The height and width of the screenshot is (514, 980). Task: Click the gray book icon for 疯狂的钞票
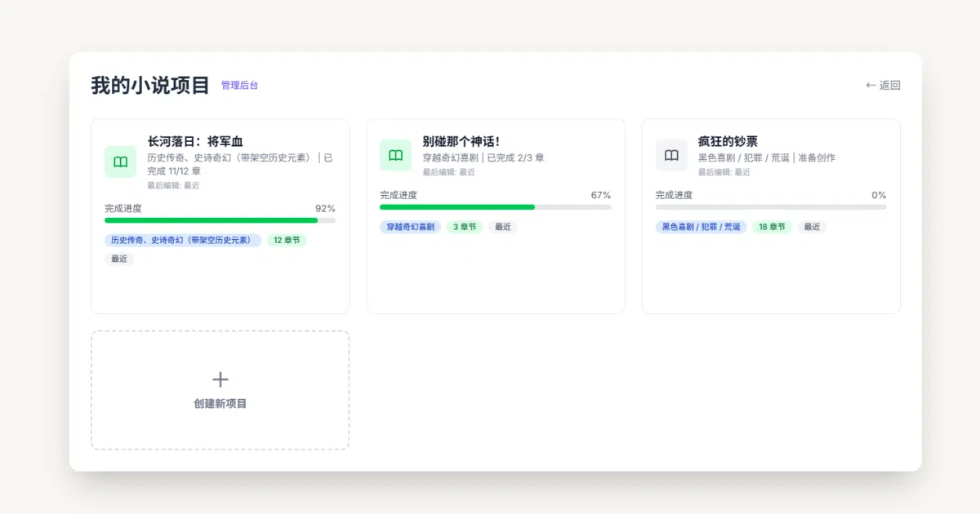(x=671, y=155)
